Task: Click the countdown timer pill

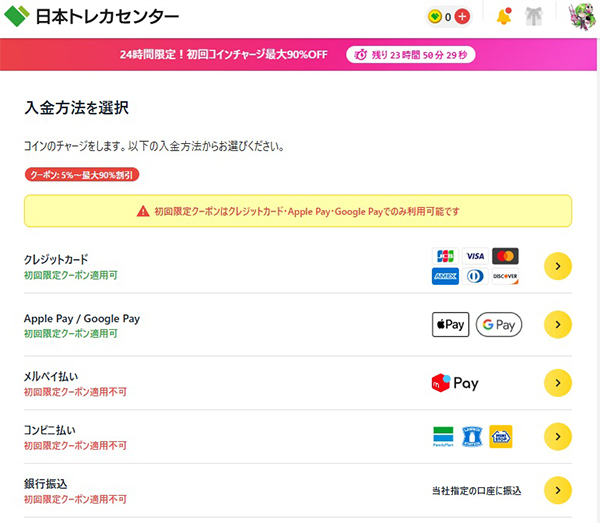Action: (411, 55)
